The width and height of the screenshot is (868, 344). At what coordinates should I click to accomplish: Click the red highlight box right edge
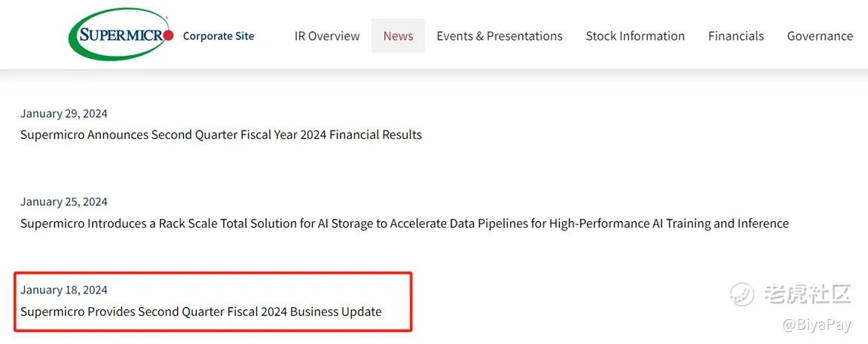[x=412, y=301]
